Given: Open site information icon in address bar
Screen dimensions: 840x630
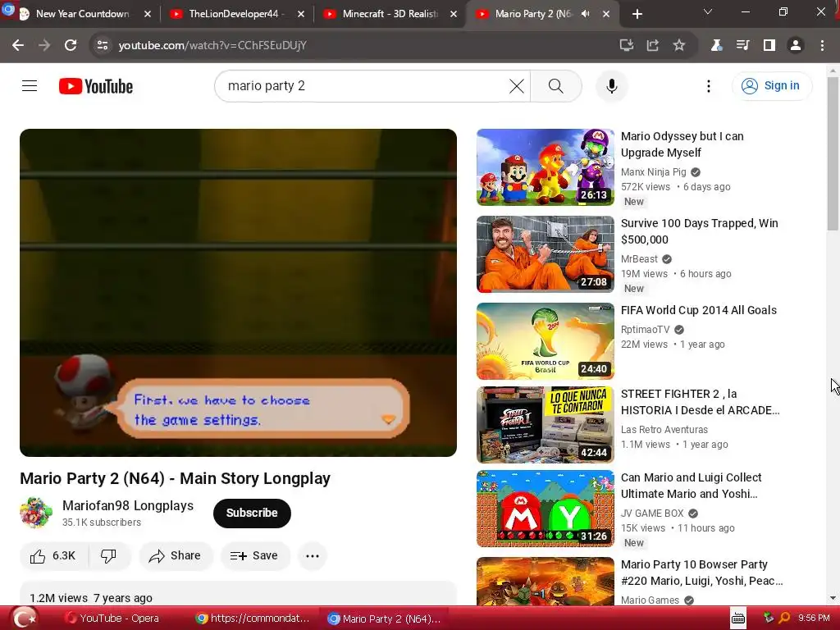Looking at the screenshot, I should tap(103, 46).
